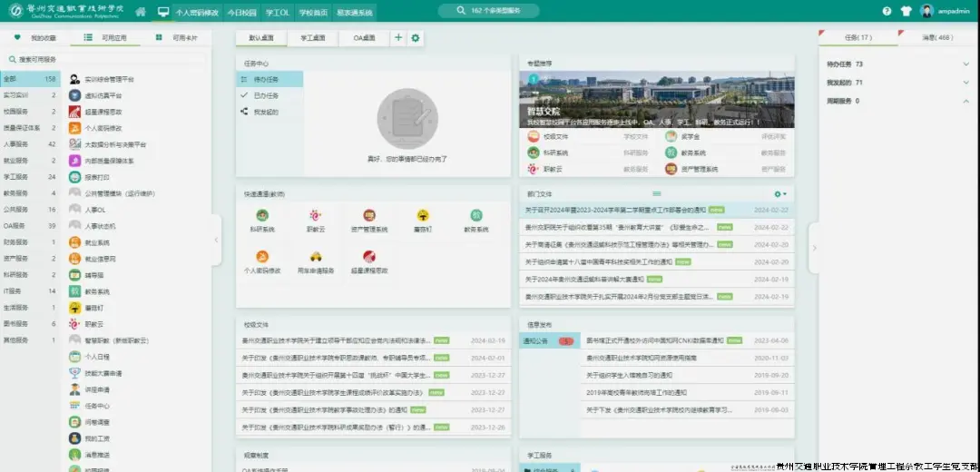This screenshot has width=980, height=472.
Task: Open 科研系统 icon in quick access panel
Action: [x=261, y=216]
